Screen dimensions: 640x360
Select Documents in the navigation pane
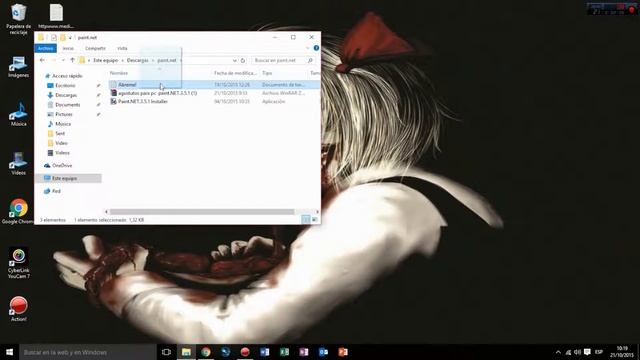[67, 104]
